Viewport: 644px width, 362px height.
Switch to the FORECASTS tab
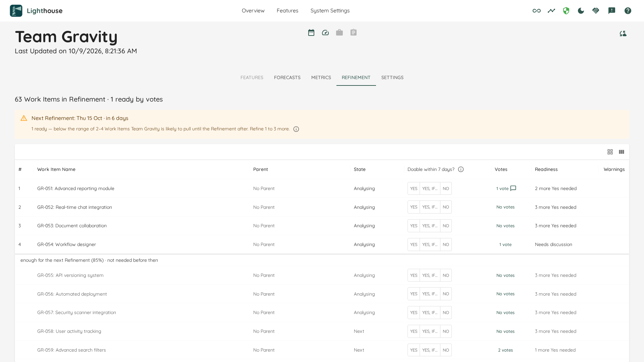pyautogui.click(x=287, y=77)
